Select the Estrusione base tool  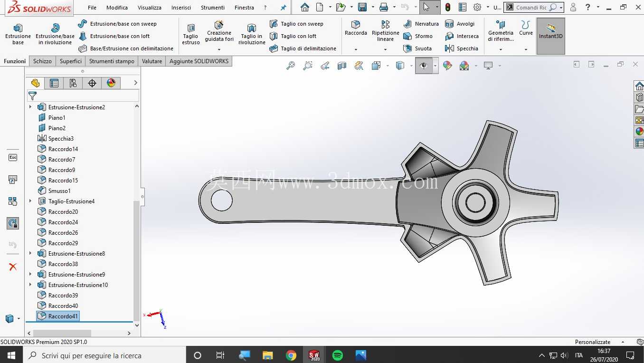tap(18, 34)
